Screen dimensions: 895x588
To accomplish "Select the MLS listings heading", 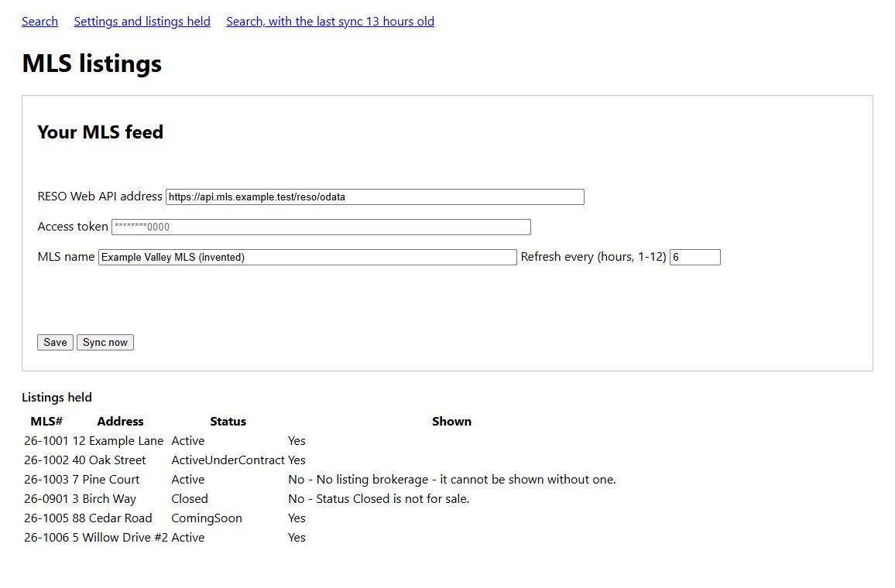I will (x=92, y=63).
